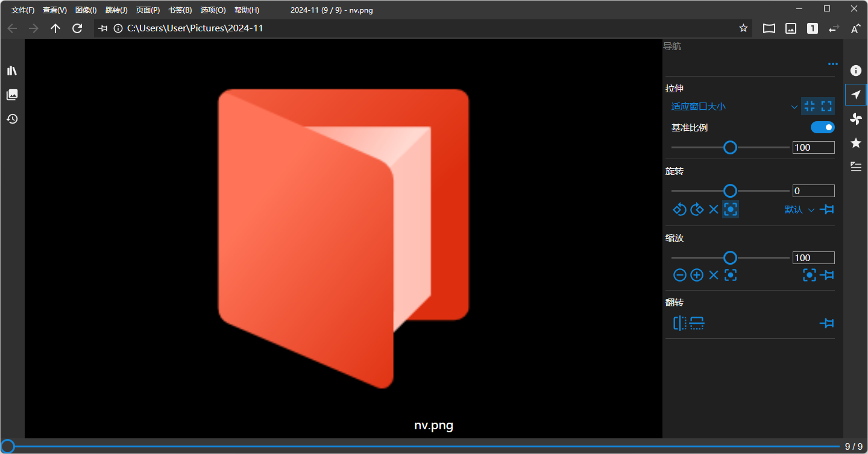Open the bookshelf panel from the left sidebar
This screenshot has height=454, width=868.
[12, 71]
